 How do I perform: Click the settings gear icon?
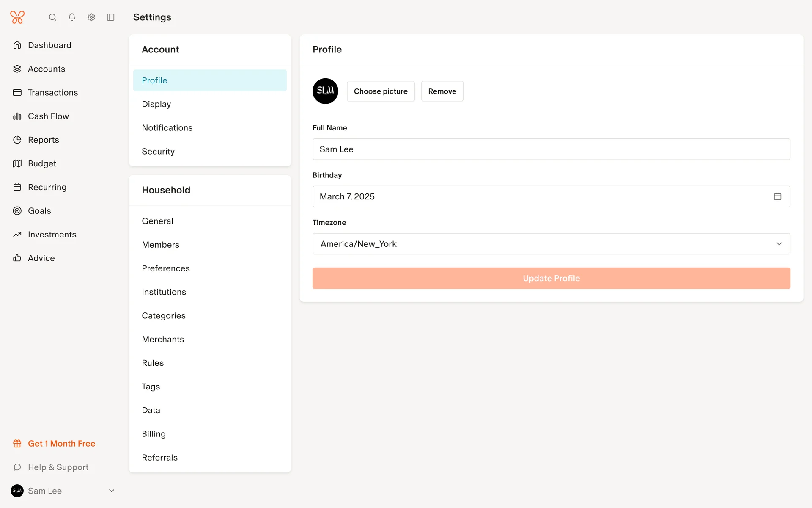pyautogui.click(x=91, y=17)
